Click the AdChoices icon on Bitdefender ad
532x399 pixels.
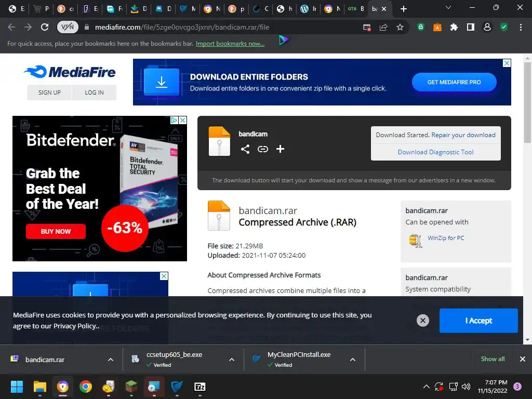pos(174,120)
